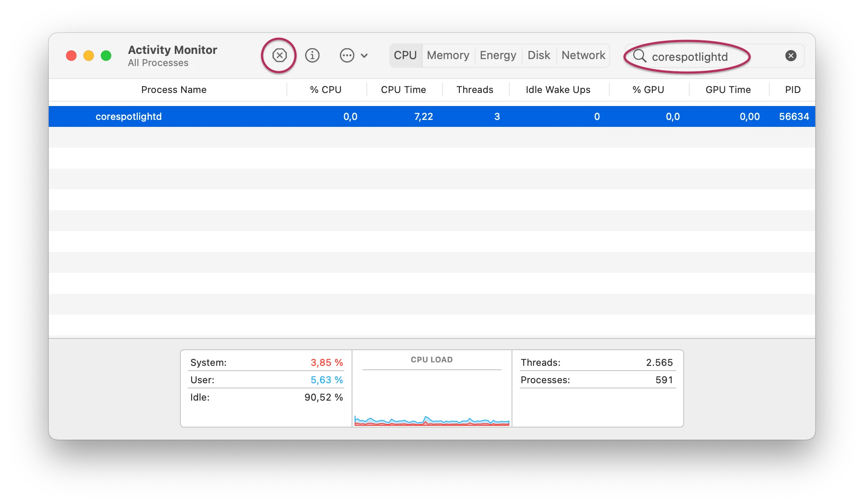Sort by the Process Name column header
864x504 pixels.
click(173, 90)
